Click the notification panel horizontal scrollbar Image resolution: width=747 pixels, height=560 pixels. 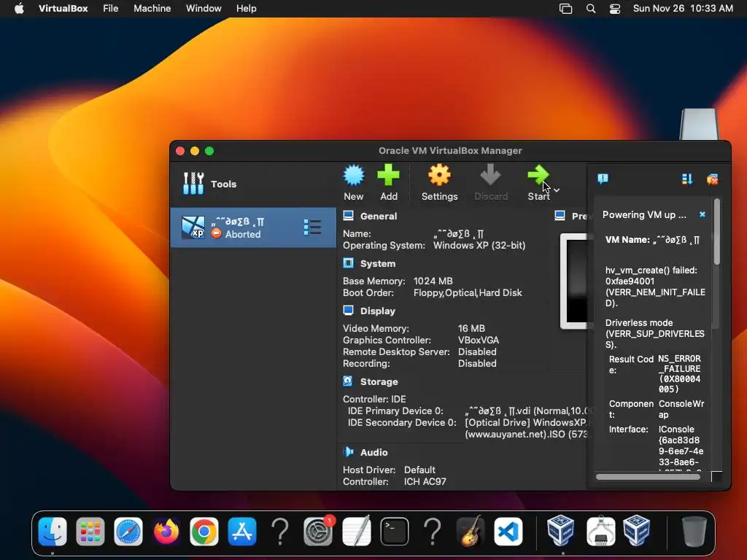pyautogui.click(x=648, y=477)
